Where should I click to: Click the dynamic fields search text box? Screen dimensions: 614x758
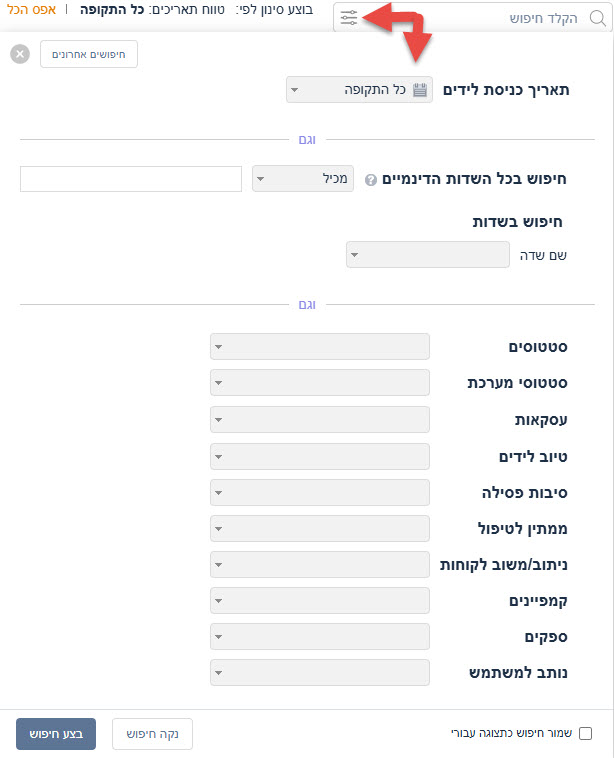coord(131,179)
